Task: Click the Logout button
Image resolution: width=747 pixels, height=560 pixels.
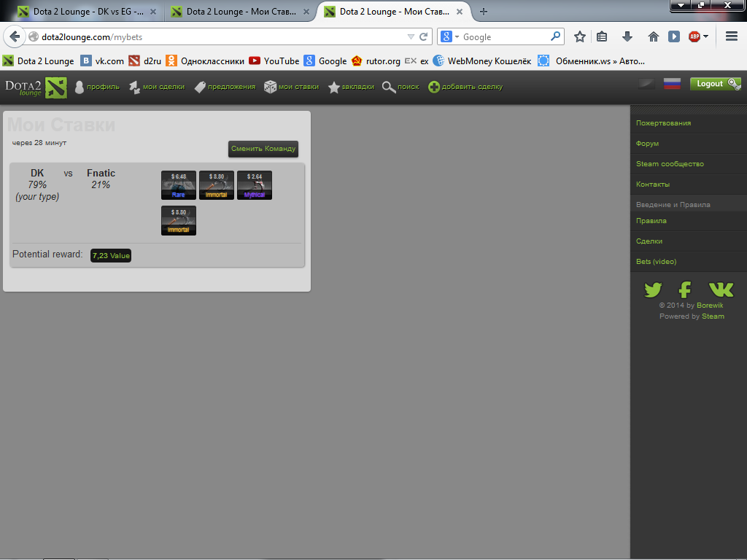Action: click(715, 84)
